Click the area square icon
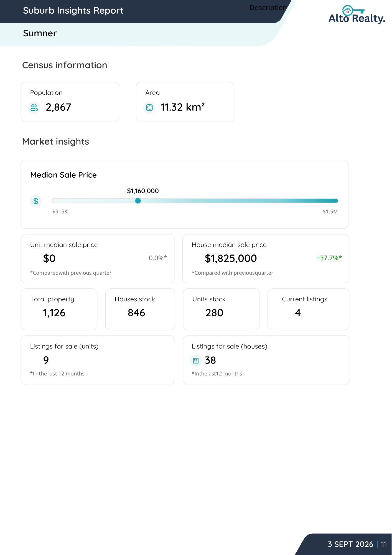The height and width of the screenshot is (555, 392). pos(149,108)
